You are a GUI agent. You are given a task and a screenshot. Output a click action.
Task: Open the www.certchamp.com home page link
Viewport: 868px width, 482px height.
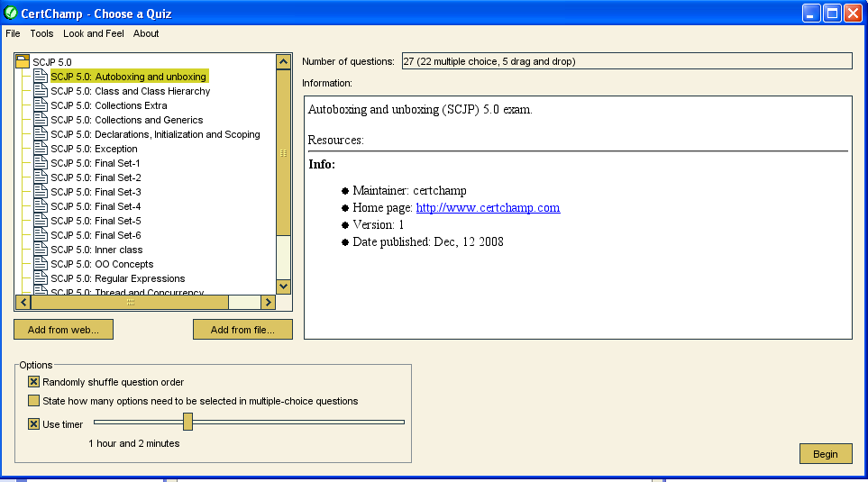[x=488, y=207]
